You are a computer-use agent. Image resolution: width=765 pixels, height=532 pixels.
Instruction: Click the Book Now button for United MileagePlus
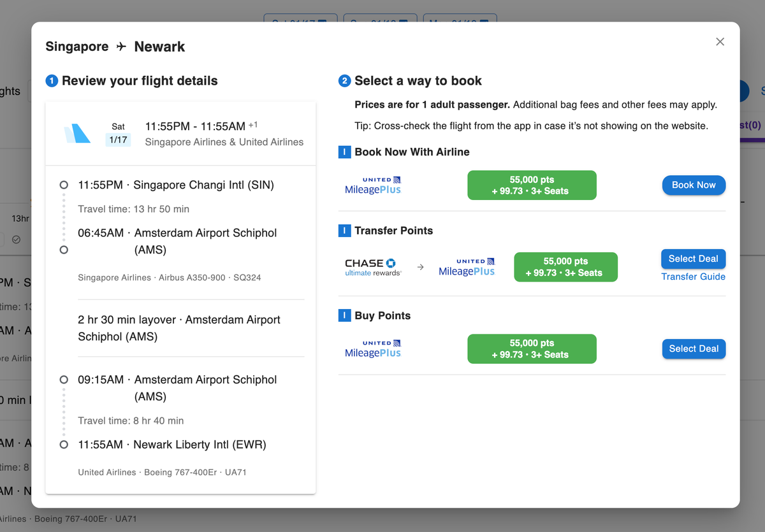(694, 185)
